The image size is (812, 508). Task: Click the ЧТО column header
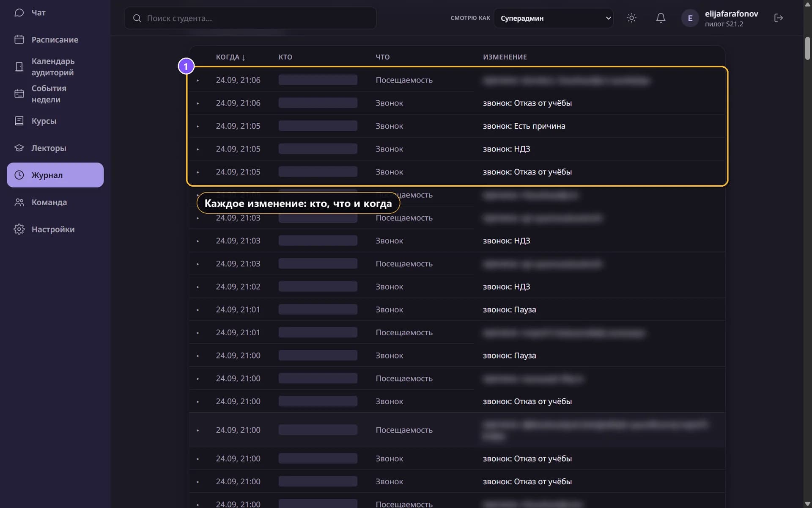pyautogui.click(x=383, y=57)
